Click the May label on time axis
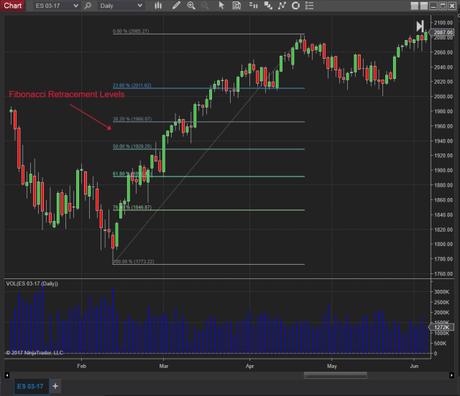This screenshot has height=396, width=460. [x=332, y=366]
